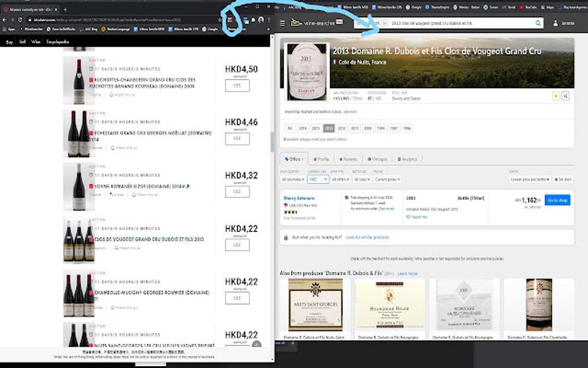Click the search magnifier icon
This screenshot has width=588, height=368.
(537, 22)
